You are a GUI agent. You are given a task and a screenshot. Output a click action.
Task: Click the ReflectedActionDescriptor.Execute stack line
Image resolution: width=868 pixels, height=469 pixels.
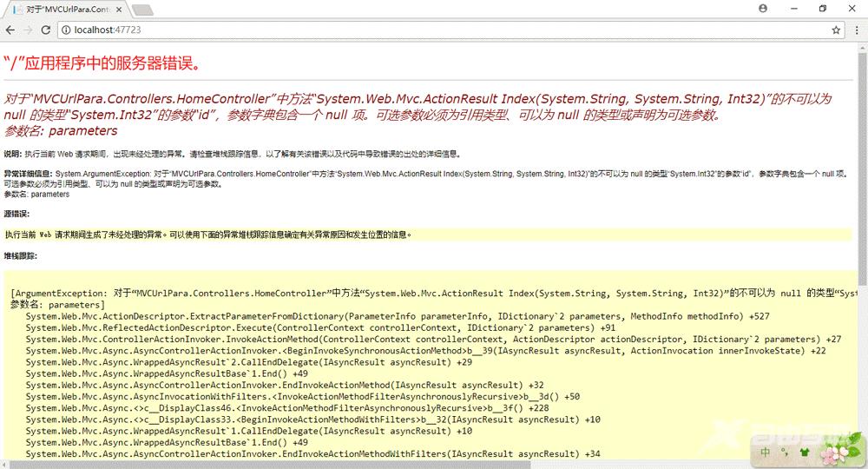click(x=320, y=327)
